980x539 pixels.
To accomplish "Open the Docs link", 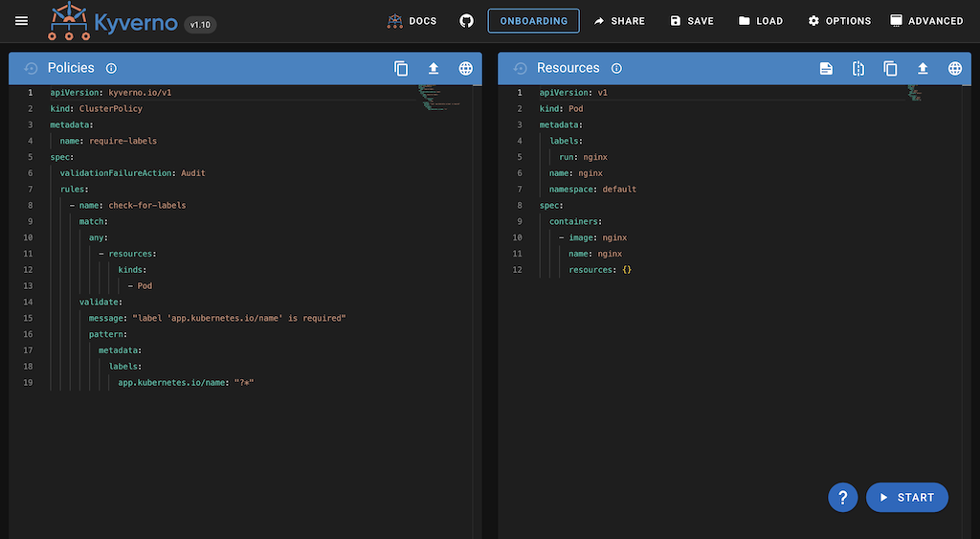I will 412,20.
